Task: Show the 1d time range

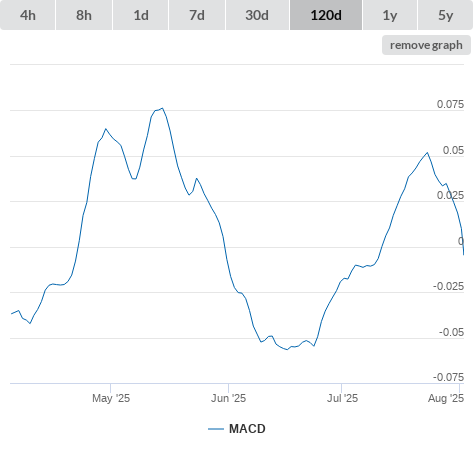Action: (141, 15)
